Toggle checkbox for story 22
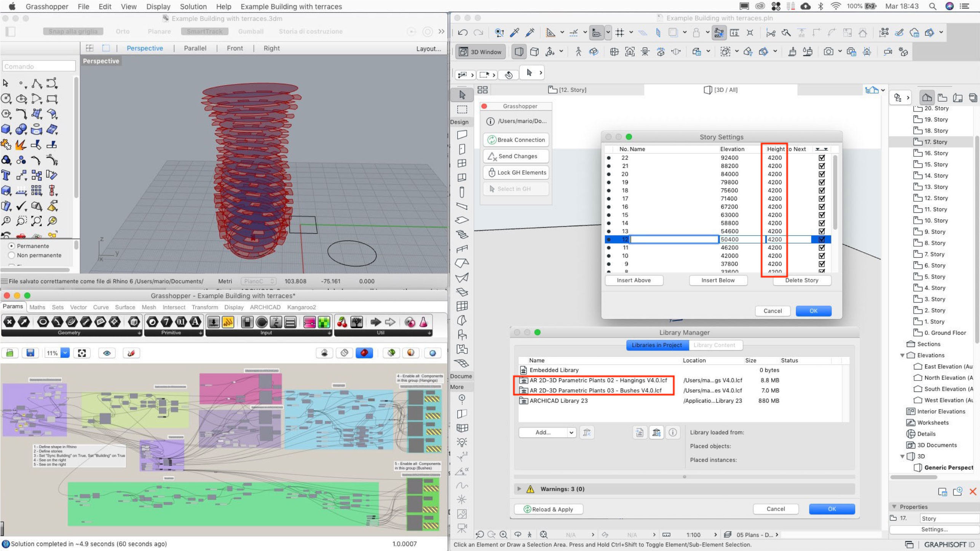This screenshot has width=980, height=551. [x=821, y=158]
